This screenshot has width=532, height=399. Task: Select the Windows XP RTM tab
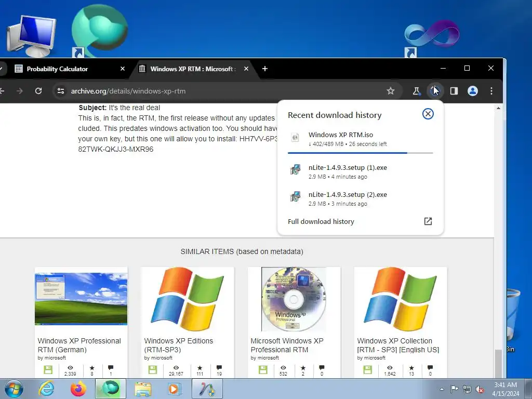coord(193,69)
